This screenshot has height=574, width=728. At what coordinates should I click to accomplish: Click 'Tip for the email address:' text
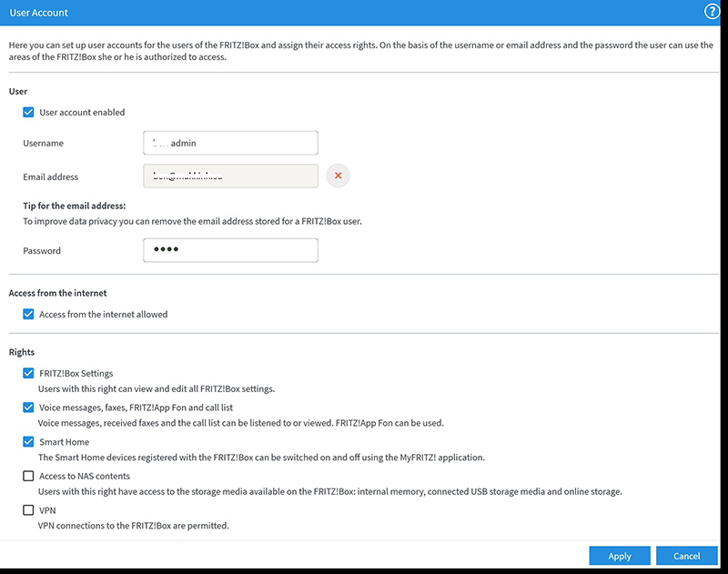(75, 206)
